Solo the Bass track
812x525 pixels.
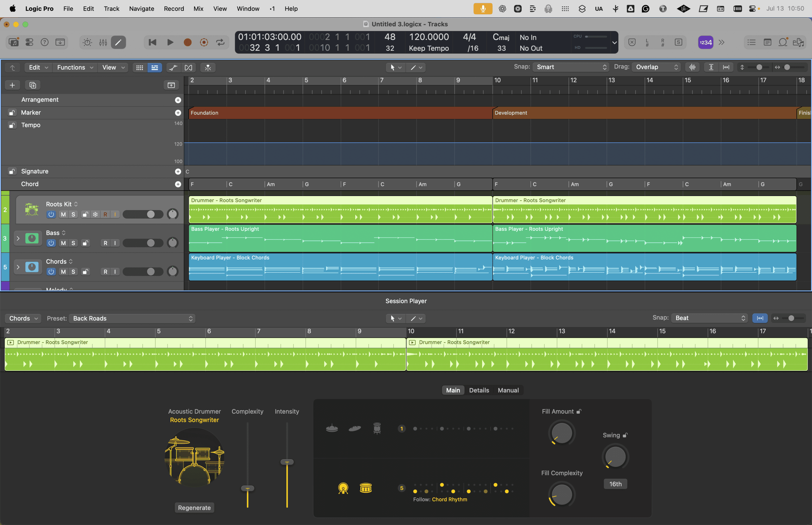click(x=73, y=243)
